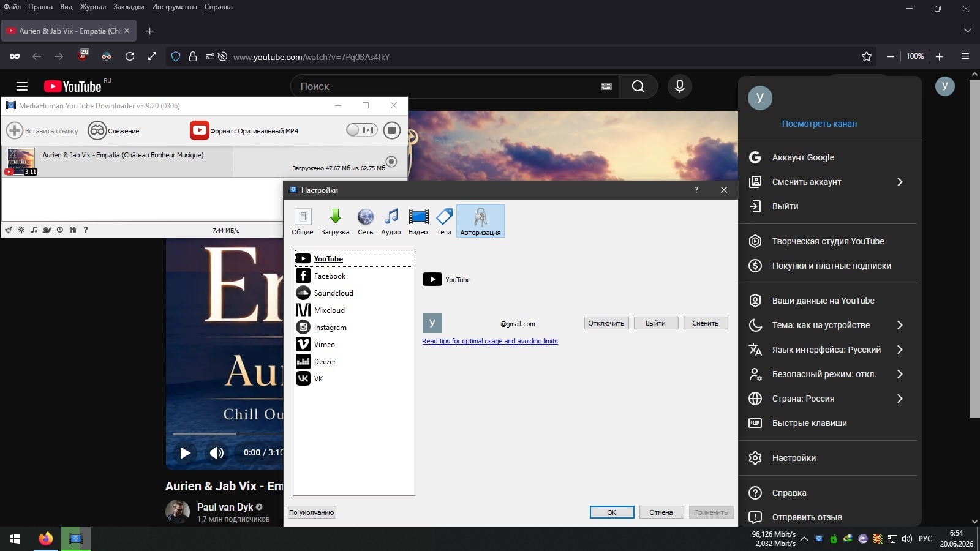
Task: Click the account avatar in the YouTube header
Action: pyautogui.click(x=945, y=86)
